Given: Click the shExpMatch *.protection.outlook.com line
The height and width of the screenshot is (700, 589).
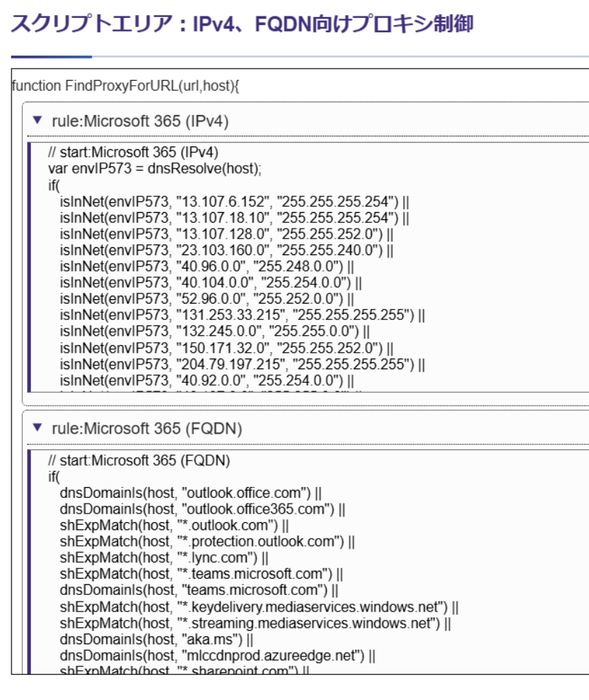Looking at the screenshot, I should coord(207,541).
